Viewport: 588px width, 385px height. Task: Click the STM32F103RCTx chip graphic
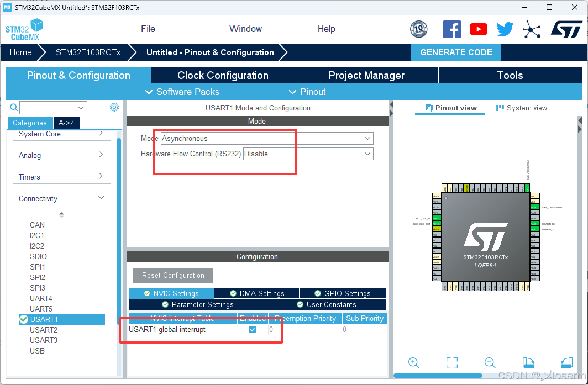coord(486,238)
